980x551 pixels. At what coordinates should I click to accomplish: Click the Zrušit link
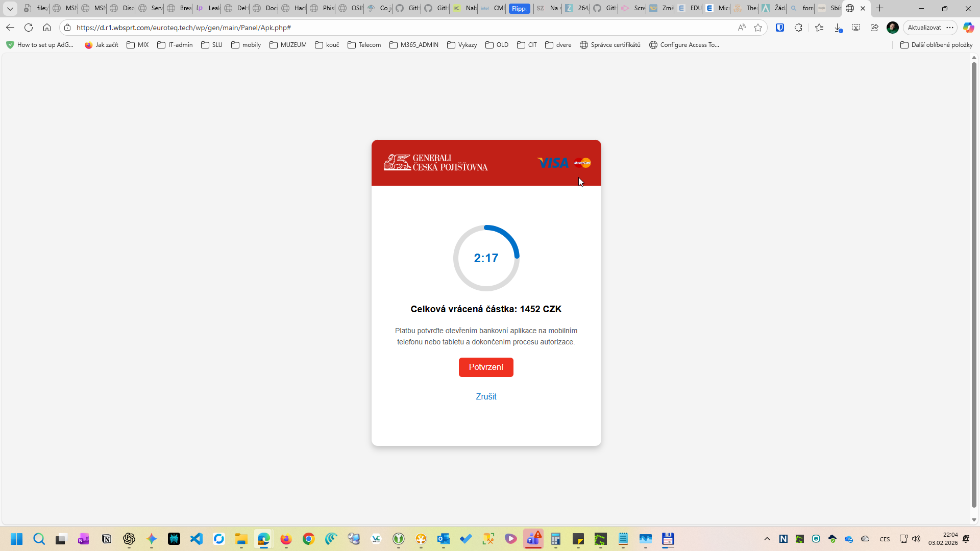pyautogui.click(x=486, y=397)
